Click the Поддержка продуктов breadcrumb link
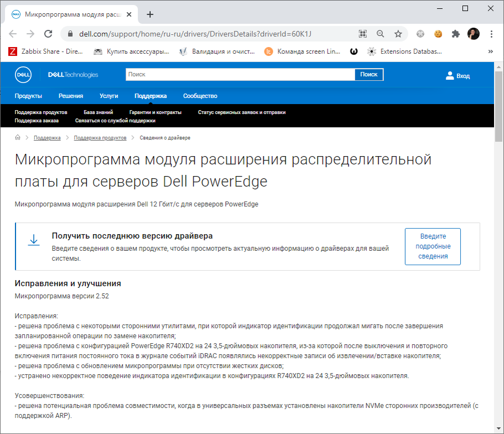Screen dimensions: 504x434 point(100,138)
